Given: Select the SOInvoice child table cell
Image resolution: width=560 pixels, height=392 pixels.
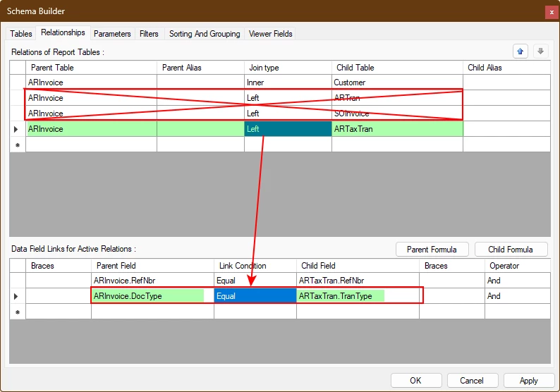Looking at the screenshot, I should 397,114.
